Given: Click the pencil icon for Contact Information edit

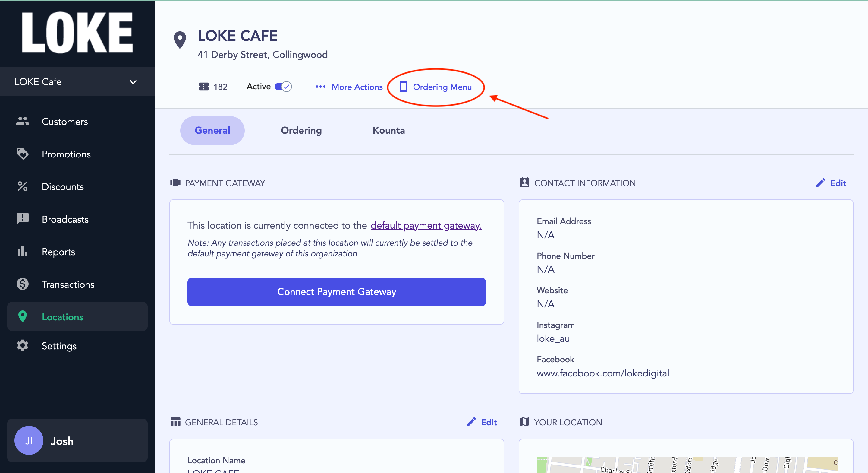Looking at the screenshot, I should (820, 183).
